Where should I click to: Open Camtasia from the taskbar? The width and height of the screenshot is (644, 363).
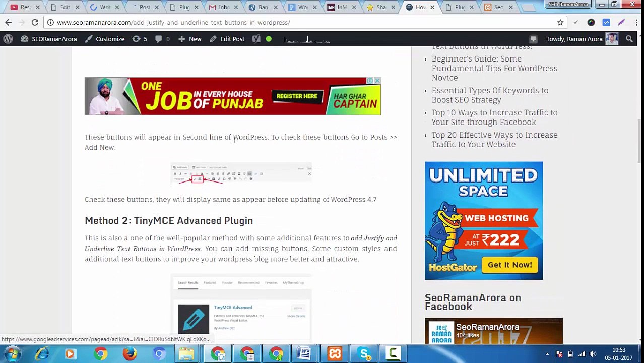pyautogui.click(x=393, y=354)
